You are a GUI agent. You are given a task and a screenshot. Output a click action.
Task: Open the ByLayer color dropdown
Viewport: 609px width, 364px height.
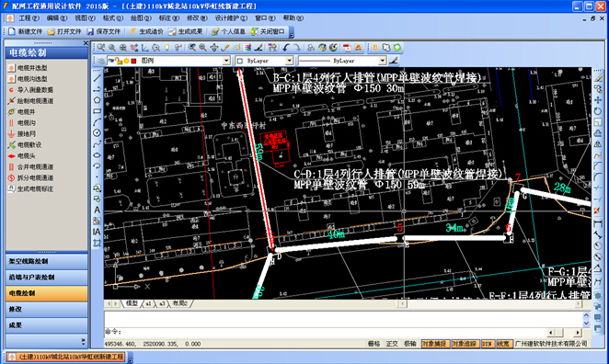[289, 61]
